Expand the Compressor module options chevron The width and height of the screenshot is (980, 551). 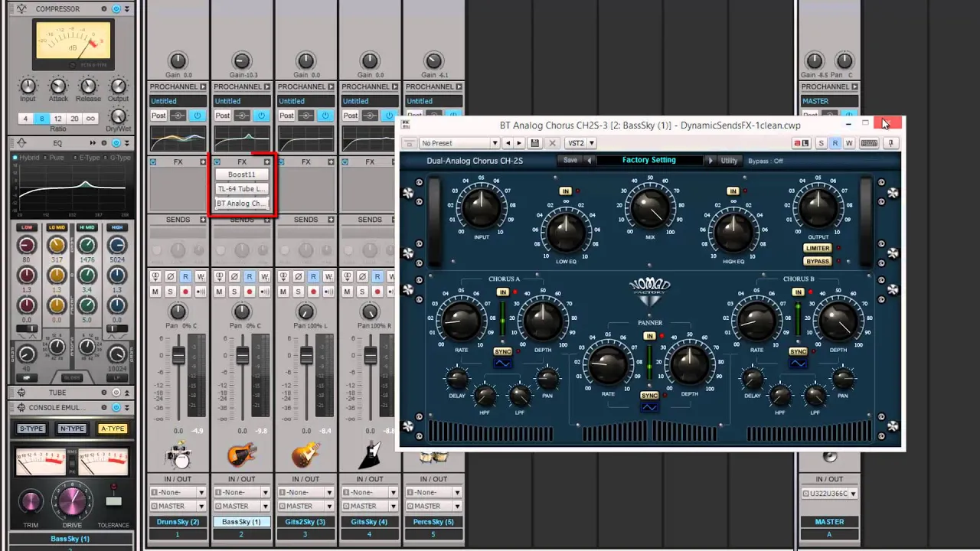[126, 9]
